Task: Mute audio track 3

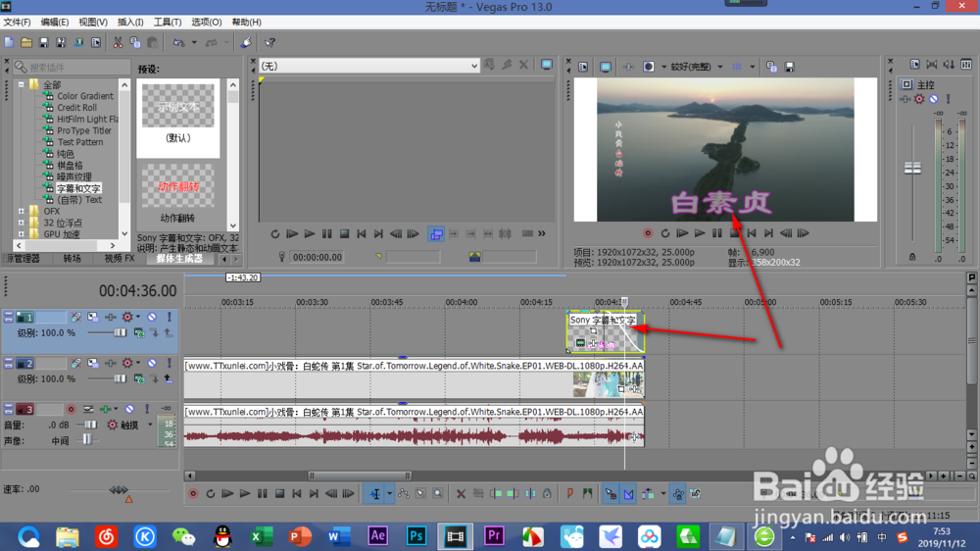Action: point(129,410)
